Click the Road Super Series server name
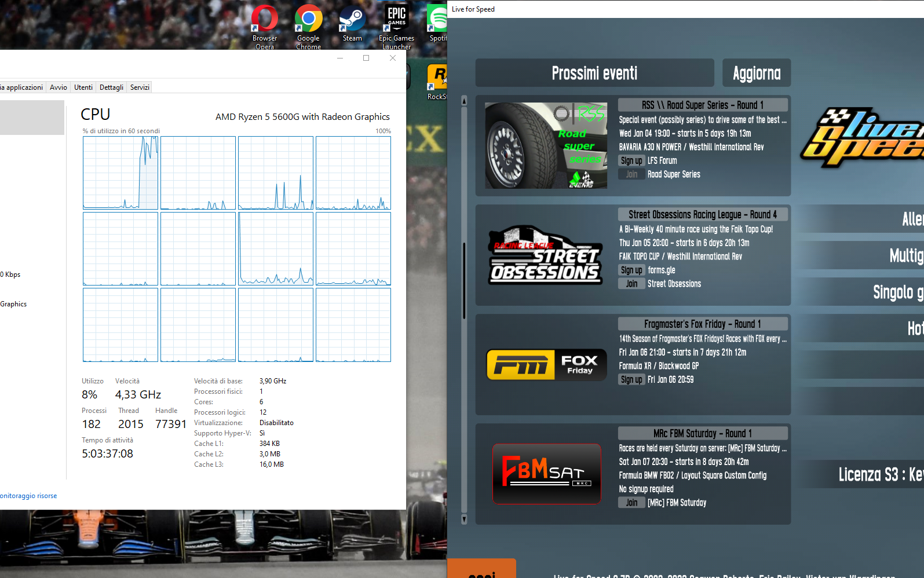Viewport: 924px width, 578px height. click(674, 174)
